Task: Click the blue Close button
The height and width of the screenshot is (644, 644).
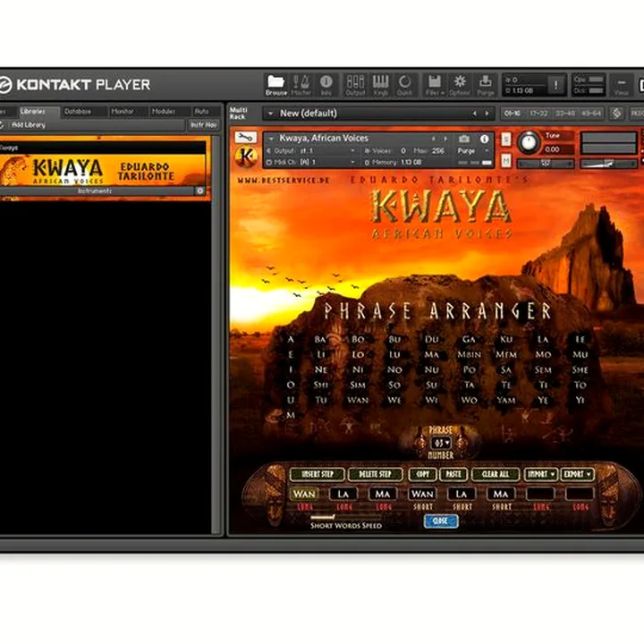Action: (x=441, y=521)
